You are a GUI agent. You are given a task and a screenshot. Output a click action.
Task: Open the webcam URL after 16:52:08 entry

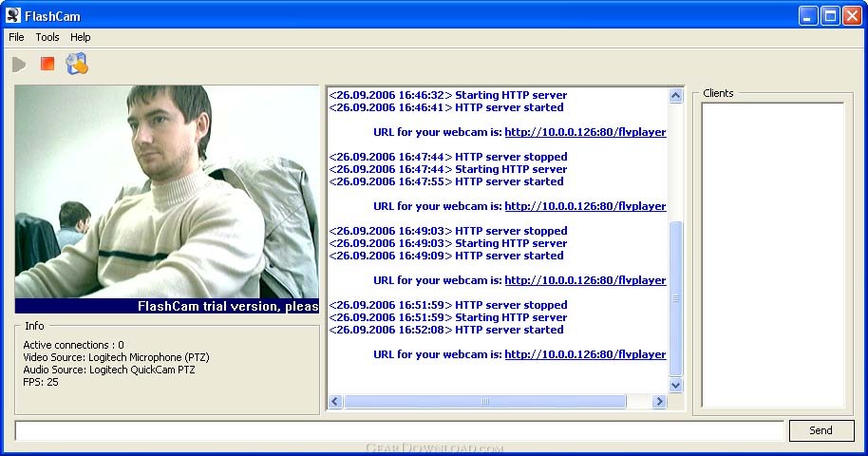point(585,354)
